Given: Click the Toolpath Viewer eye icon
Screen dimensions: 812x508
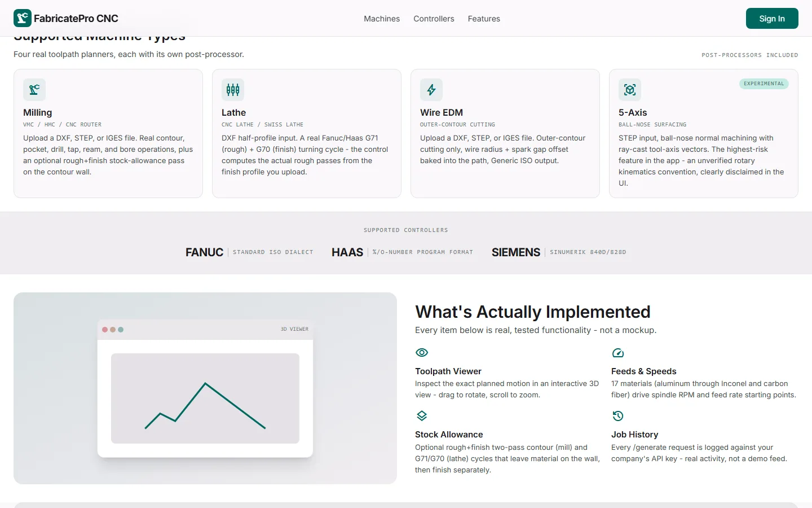Looking at the screenshot, I should (422, 353).
